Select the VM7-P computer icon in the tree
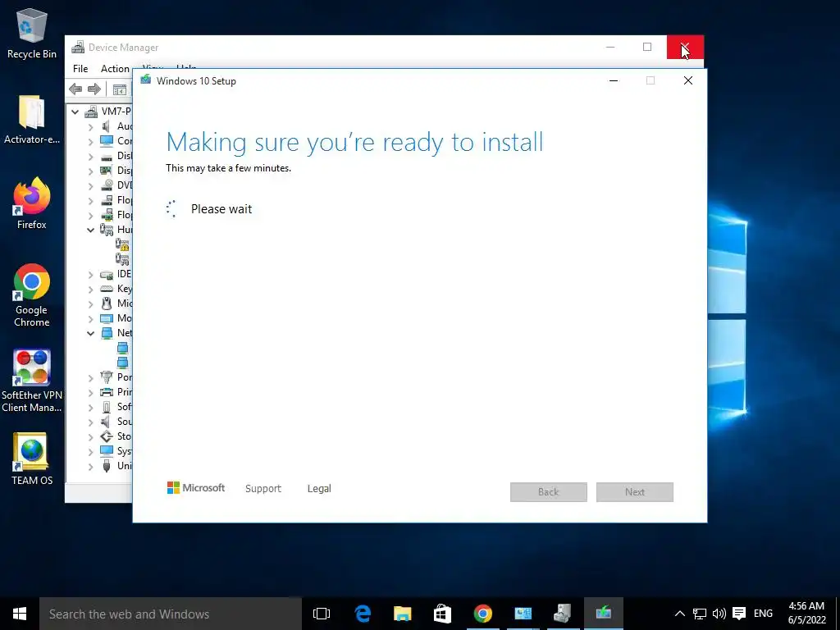Viewport: 840px width, 630px height. click(x=92, y=112)
